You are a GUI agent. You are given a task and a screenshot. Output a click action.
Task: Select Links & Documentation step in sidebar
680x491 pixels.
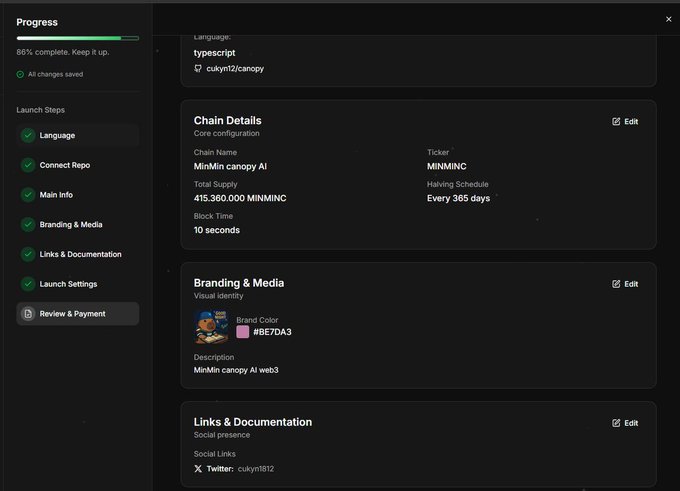tap(78, 254)
